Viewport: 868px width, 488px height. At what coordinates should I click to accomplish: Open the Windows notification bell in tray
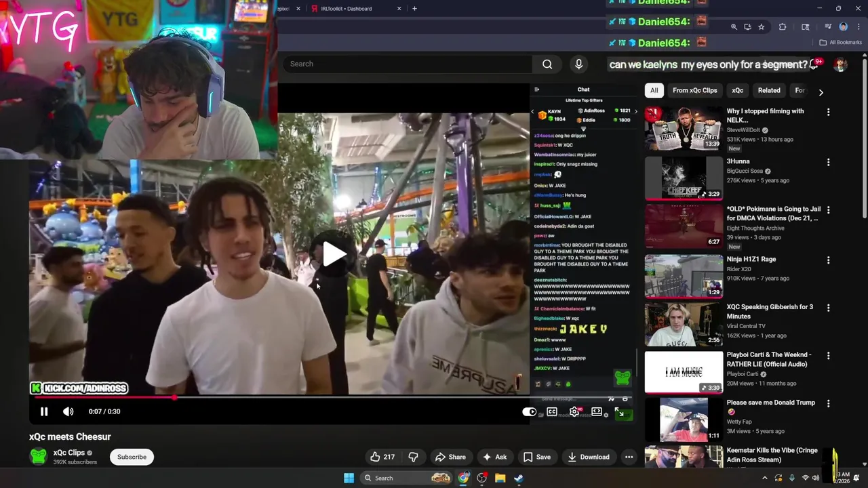(x=856, y=478)
